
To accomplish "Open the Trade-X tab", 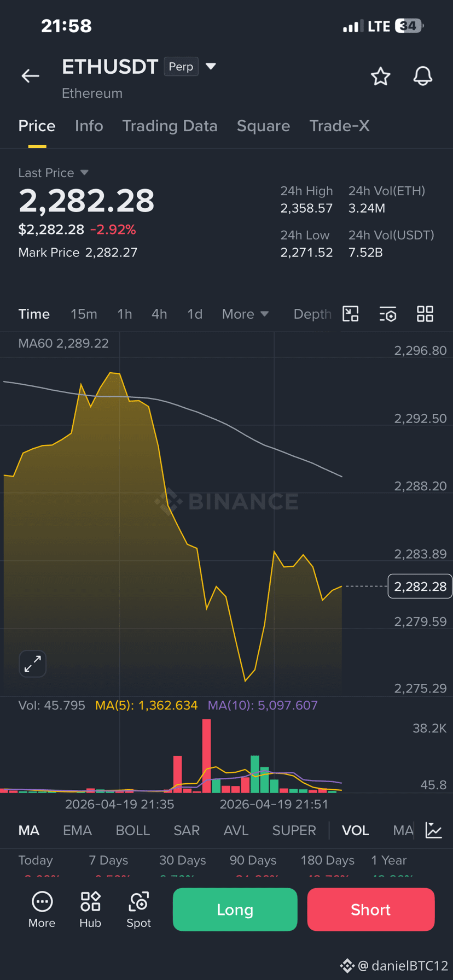I will 339,126.
